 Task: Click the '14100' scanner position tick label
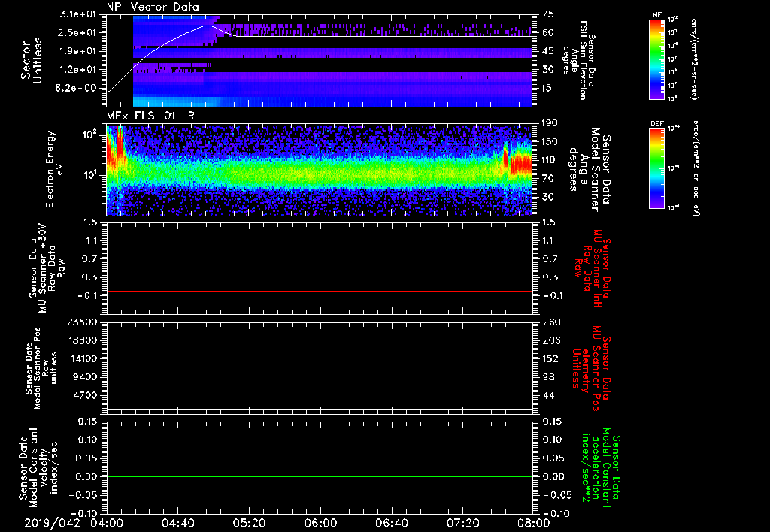tap(82, 358)
